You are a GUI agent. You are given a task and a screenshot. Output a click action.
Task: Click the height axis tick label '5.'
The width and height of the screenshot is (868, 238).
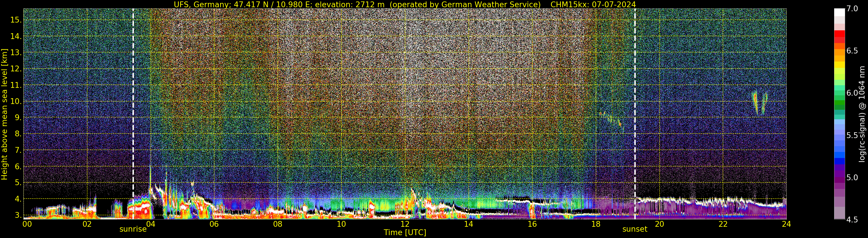[x=18, y=183]
